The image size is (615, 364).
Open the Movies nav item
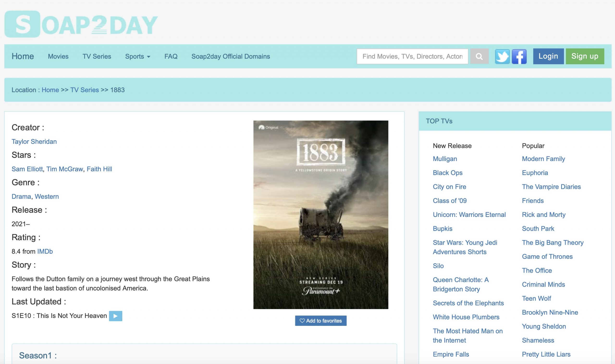coord(58,56)
